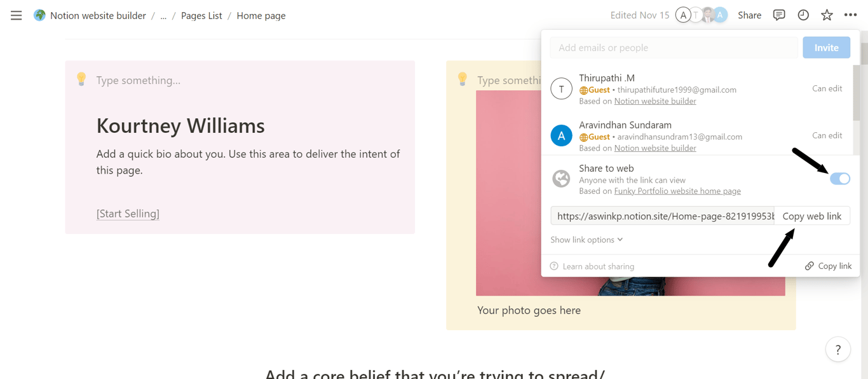Turn off the Share to web toggle
Screen dimensions: 868x379
coord(840,179)
